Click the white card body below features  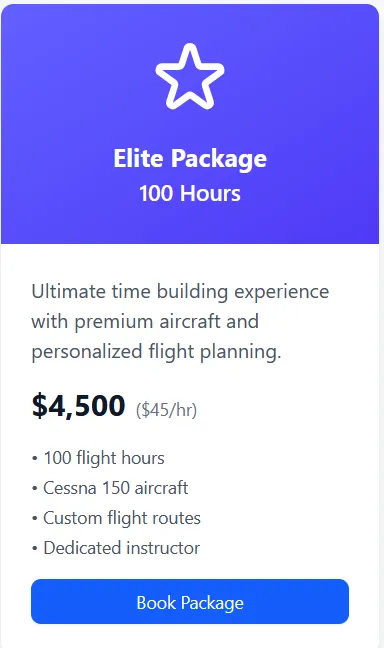click(x=190, y=636)
